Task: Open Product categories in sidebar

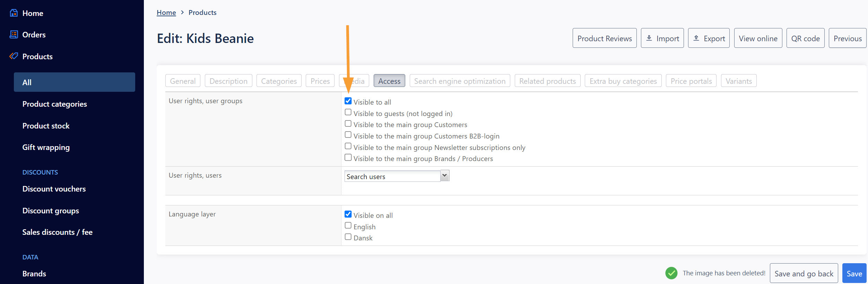Action: point(54,104)
